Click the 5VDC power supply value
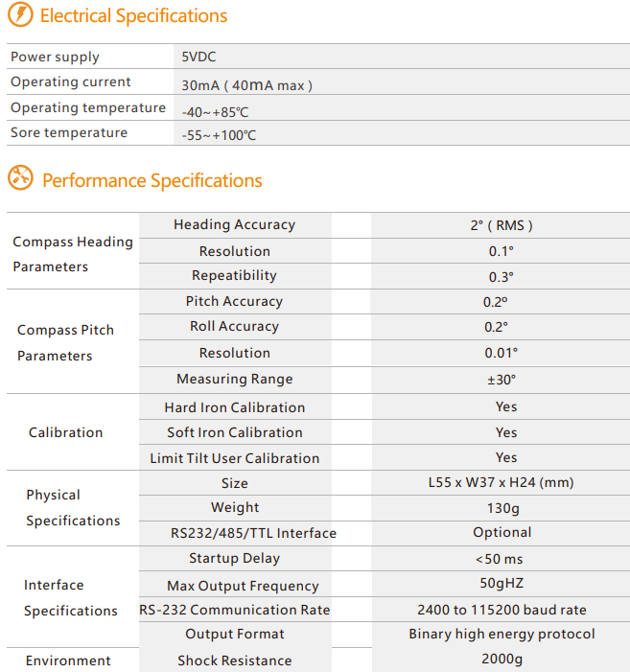630x672 pixels. tap(198, 57)
